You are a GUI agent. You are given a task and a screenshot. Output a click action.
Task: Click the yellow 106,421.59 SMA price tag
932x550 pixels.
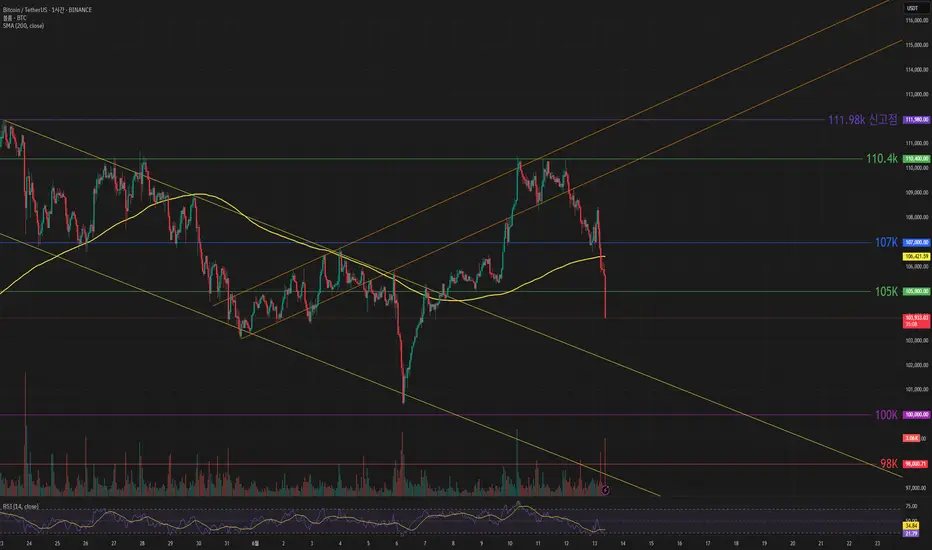917,256
